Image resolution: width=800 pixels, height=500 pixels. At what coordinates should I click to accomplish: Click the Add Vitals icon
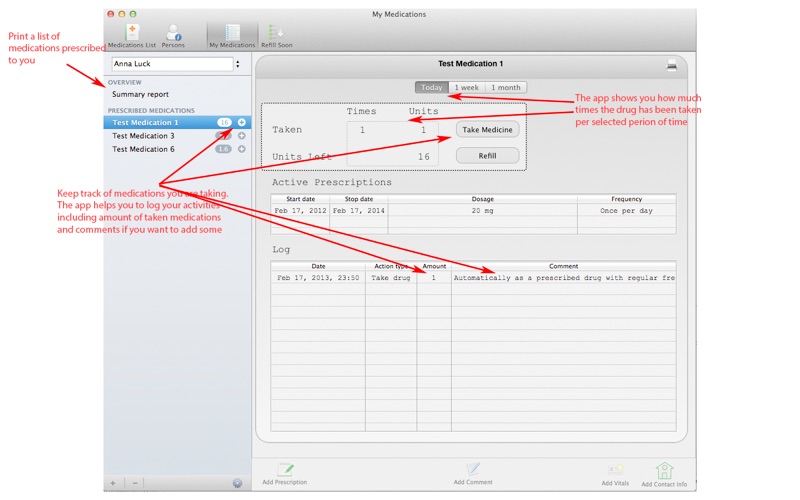(x=615, y=474)
